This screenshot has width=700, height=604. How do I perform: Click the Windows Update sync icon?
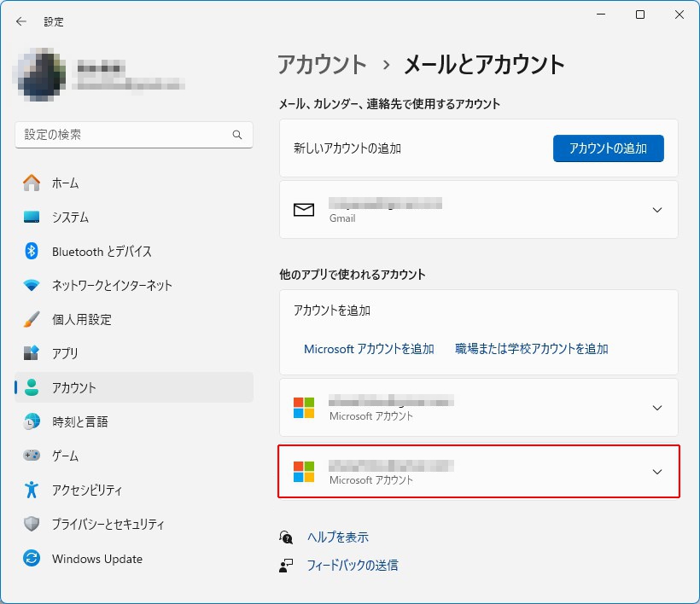(x=32, y=559)
